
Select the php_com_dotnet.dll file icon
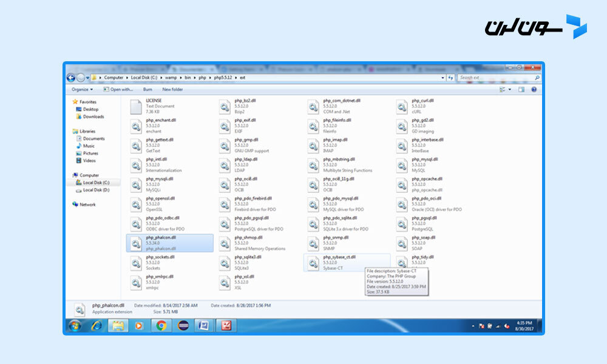tap(313, 107)
